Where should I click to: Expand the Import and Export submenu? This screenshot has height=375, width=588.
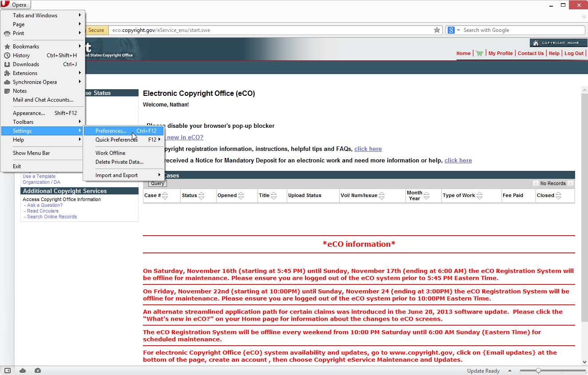(124, 175)
